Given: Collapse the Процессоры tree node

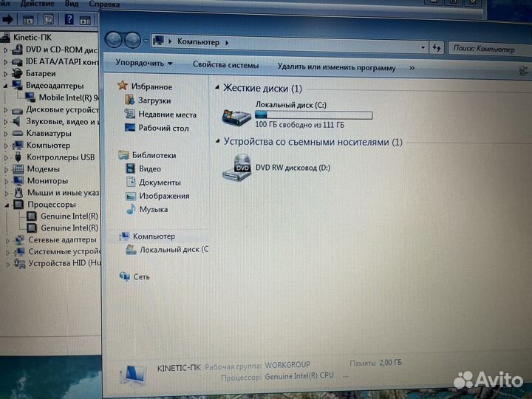Looking at the screenshot, I should [x=7, y=205].
